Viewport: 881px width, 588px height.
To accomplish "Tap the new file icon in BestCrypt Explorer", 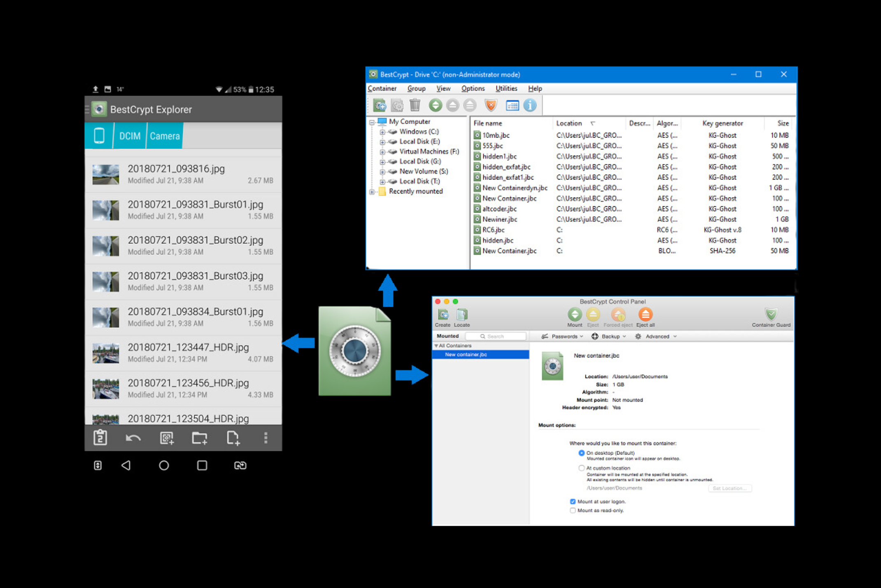I will click(x=233, y=438).
